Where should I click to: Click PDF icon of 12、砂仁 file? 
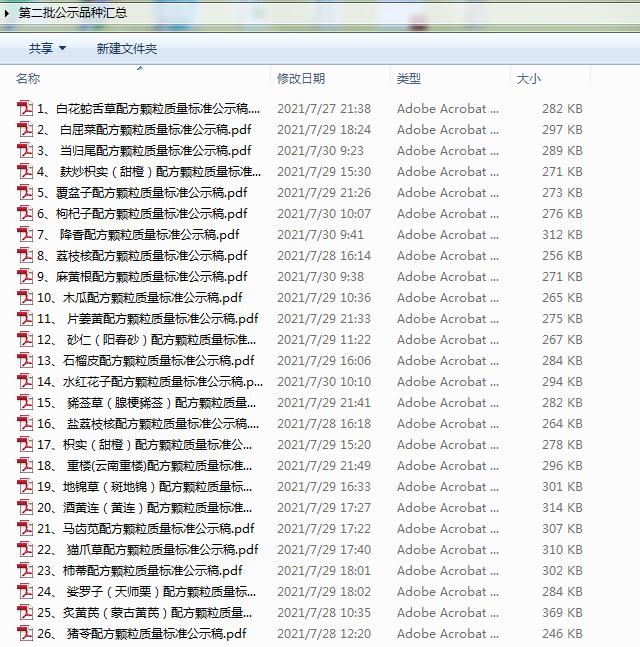[25, 340]
